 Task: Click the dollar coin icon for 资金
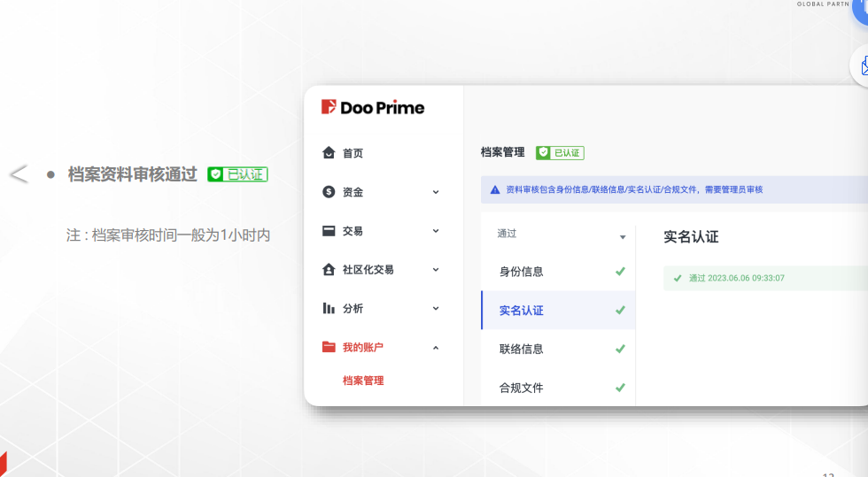329,192
